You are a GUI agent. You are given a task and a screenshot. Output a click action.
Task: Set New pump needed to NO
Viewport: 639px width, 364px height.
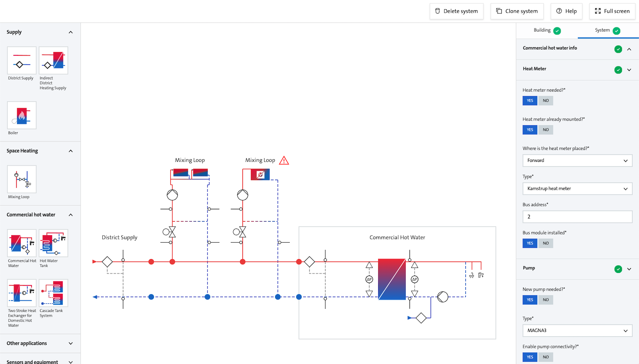(545, 300)
